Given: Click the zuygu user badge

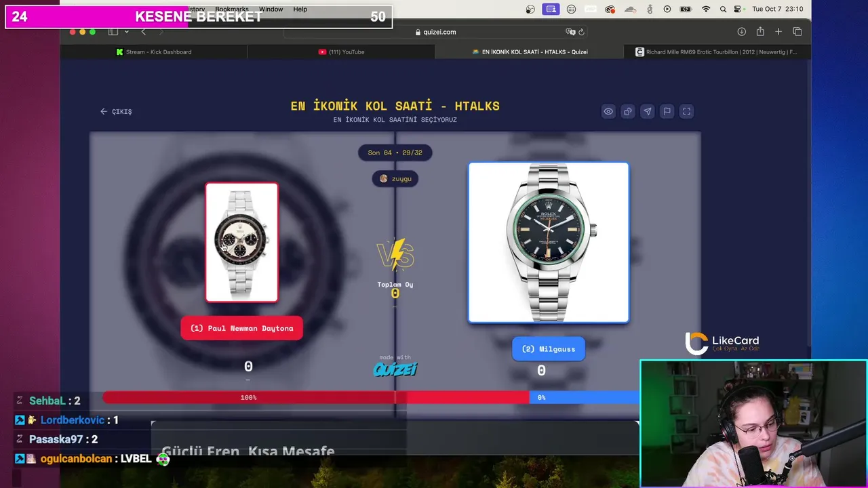Looking at the screenshot, I should (x=395, y=179).
